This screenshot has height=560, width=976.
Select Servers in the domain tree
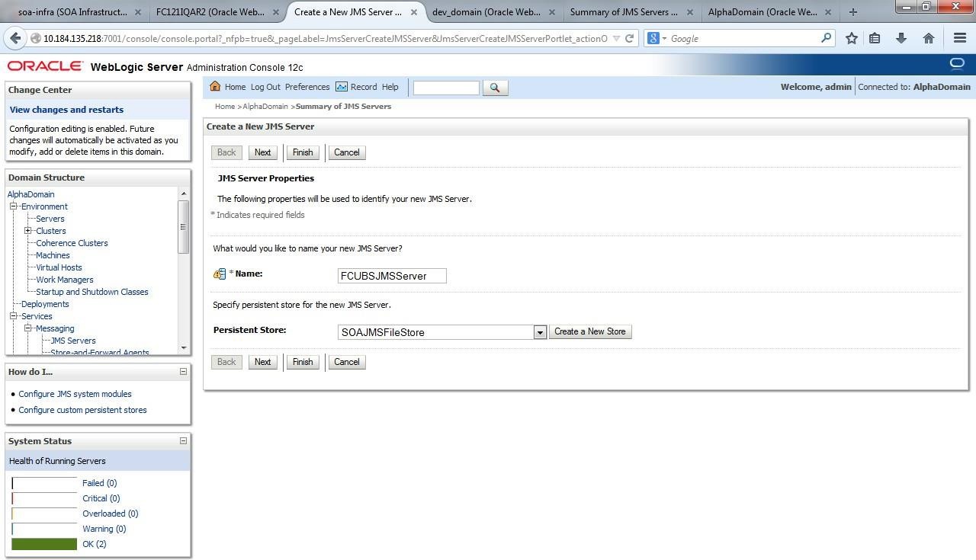[50, 219]
